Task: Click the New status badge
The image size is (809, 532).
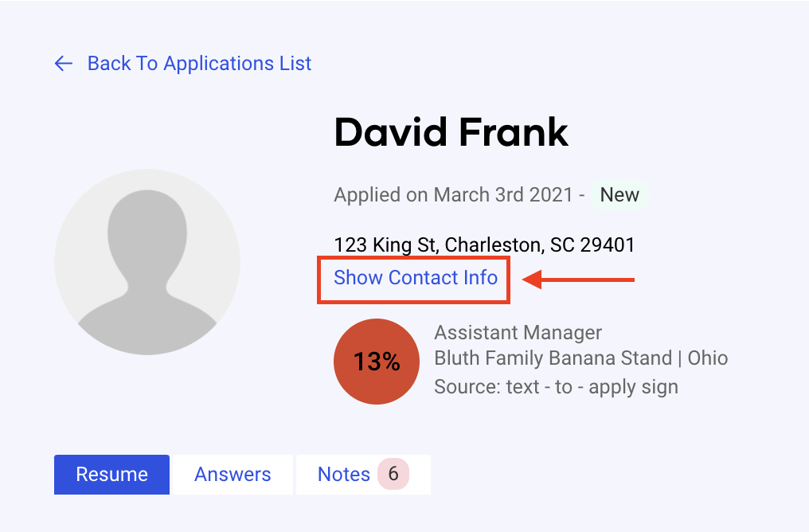Action: coord(619,195)
